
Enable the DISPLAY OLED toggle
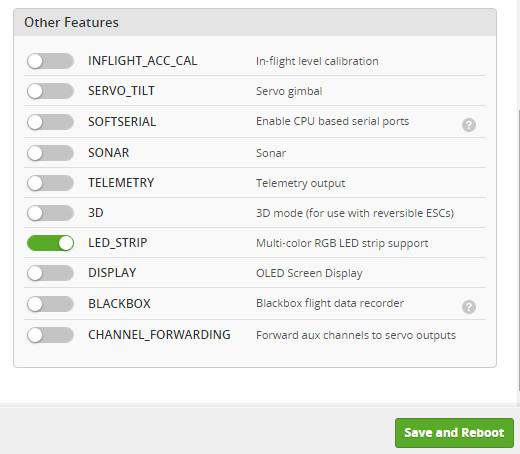click(x=50, y=273)
